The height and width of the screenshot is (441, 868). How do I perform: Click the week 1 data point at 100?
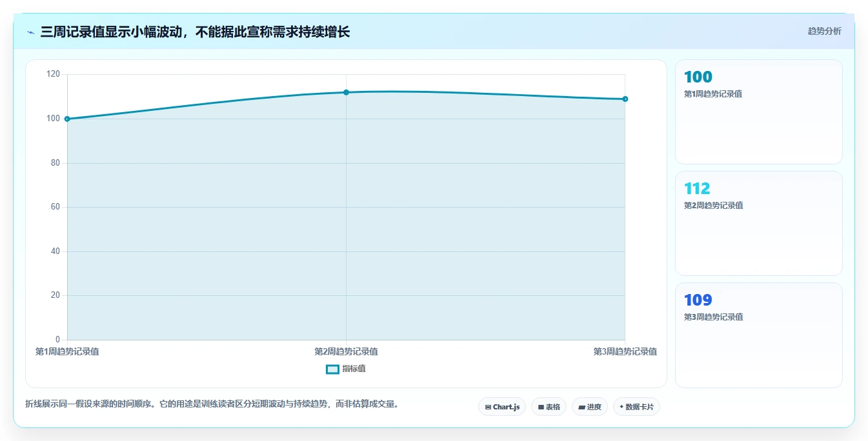point(67,119)
